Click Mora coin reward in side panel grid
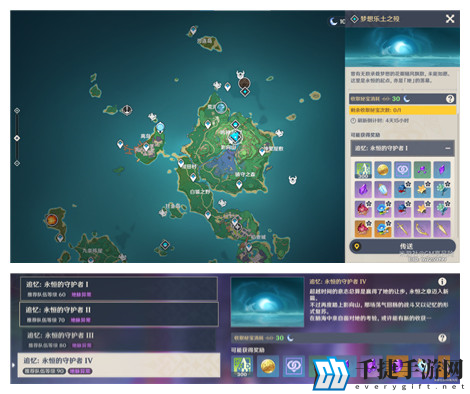The height and width of the screenshot is (394, 470). pyautogui.click(x=382, y=170)
